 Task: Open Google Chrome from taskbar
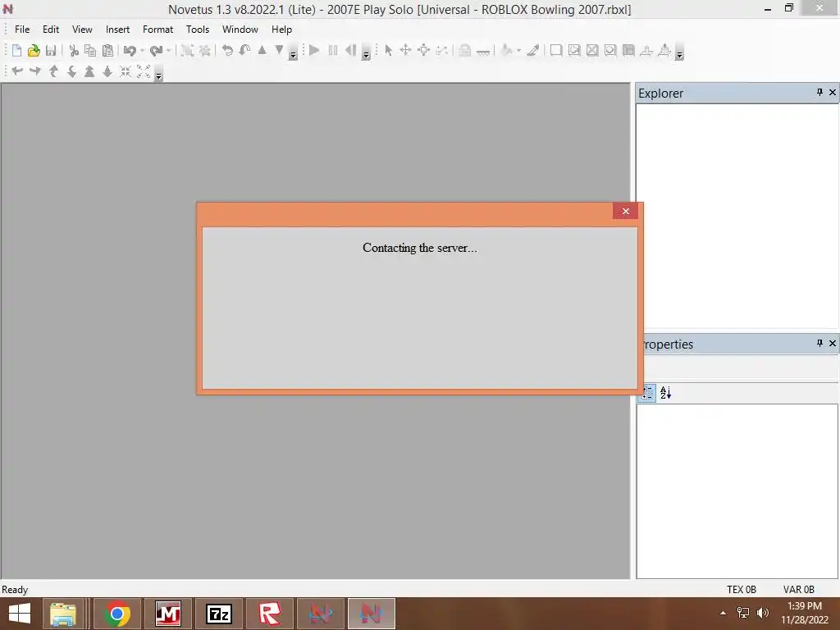point(116,614)
